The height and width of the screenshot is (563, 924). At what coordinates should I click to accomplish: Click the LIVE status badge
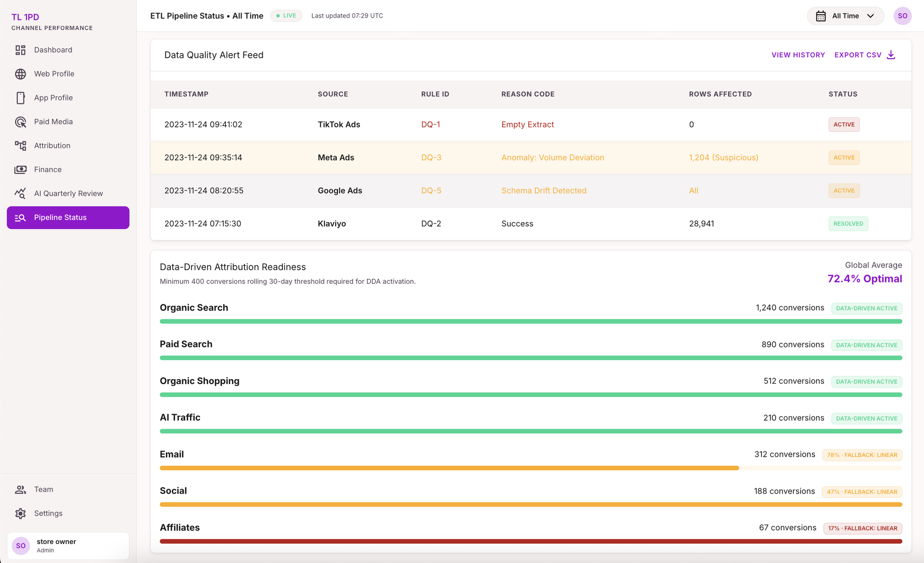286,16
